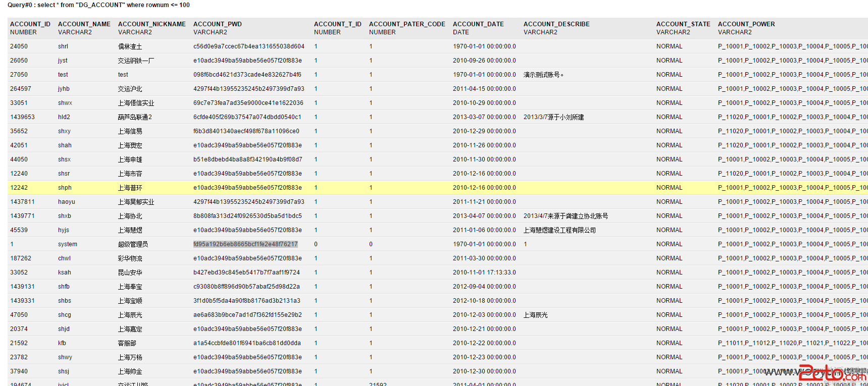Select date 2010-12-16 in the shph row
The image size is (868, 386).
(x=484, y=188)
